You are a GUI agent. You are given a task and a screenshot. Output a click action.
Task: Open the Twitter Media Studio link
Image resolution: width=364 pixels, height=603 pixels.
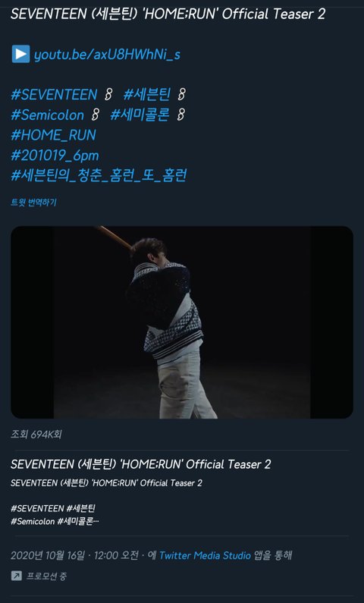(x=205, y=555)
